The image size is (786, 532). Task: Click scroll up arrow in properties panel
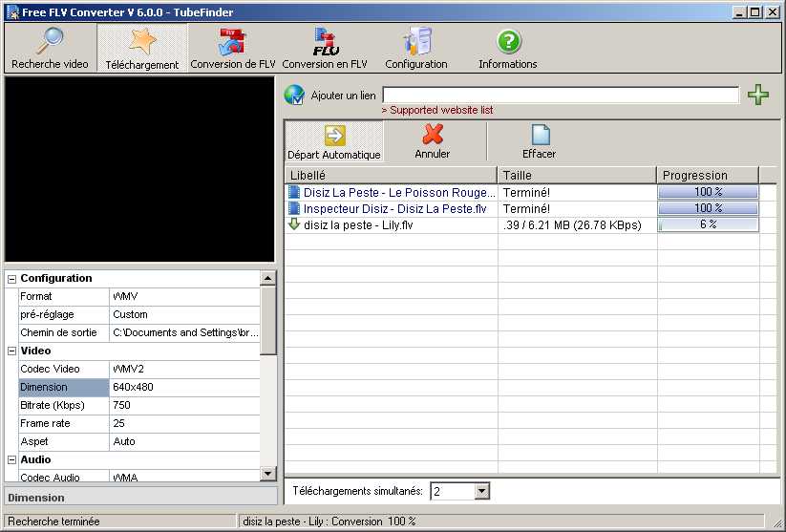[x=267, y=278]
